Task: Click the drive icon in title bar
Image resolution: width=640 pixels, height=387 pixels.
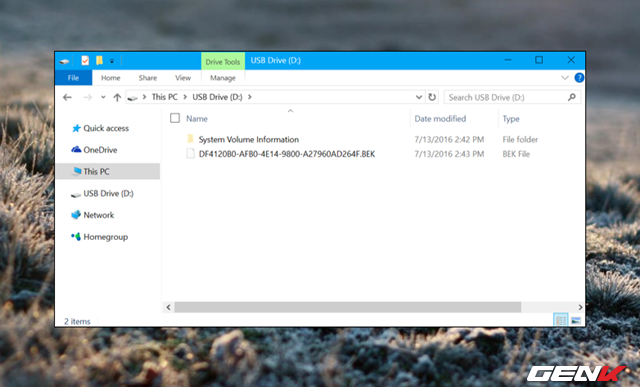Action: coord(64,61)
